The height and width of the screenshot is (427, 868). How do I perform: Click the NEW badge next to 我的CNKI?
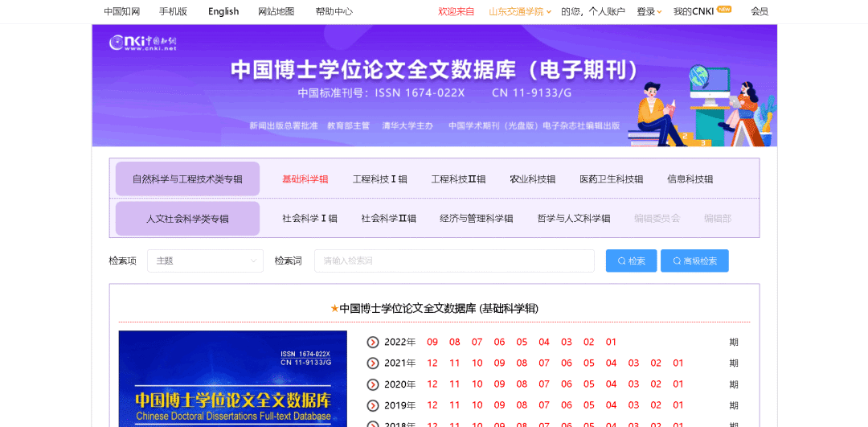click(x=723, y=9)
